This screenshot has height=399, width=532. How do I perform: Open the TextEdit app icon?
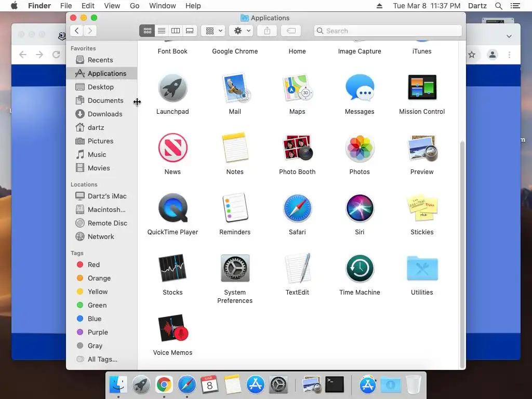(297, 268)
